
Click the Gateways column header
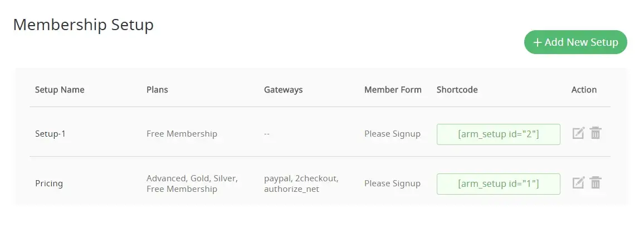(283, 90)
